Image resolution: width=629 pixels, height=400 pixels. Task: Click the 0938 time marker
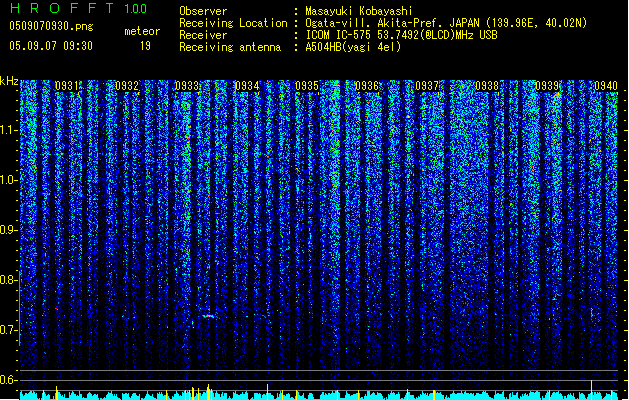[487, 86]
